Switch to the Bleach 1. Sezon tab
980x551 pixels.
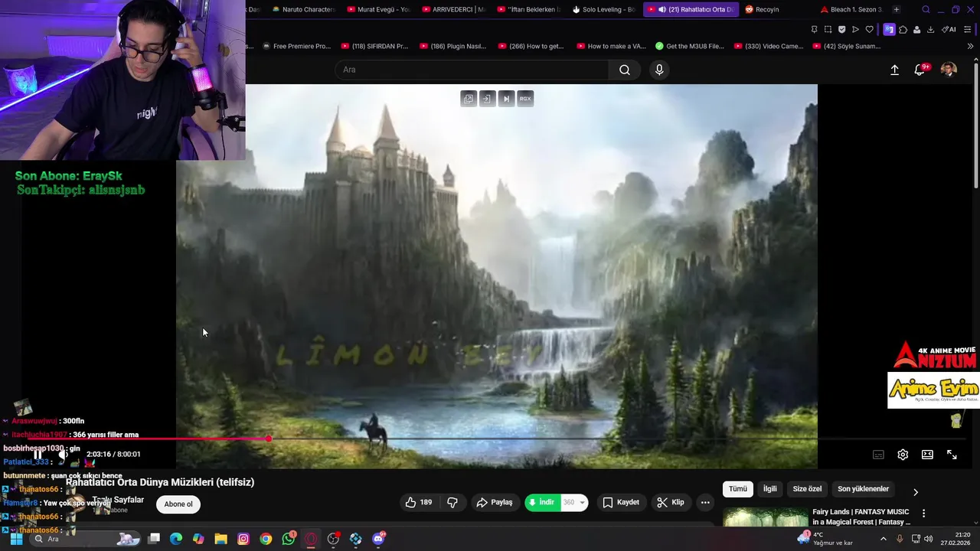tap(851, 9)
